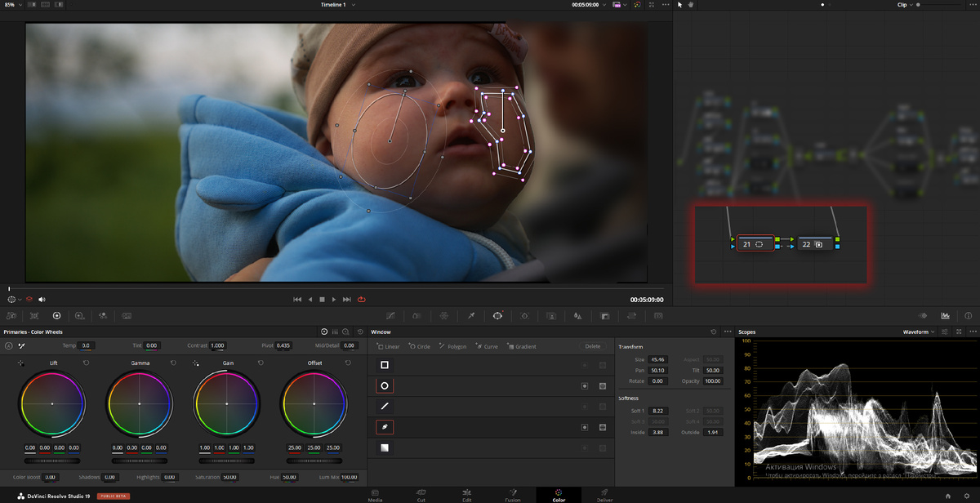Image resolution: width=980 pixels, height=503 pixels.
Task: Add a new Curve window
Action: pos(487,346)
